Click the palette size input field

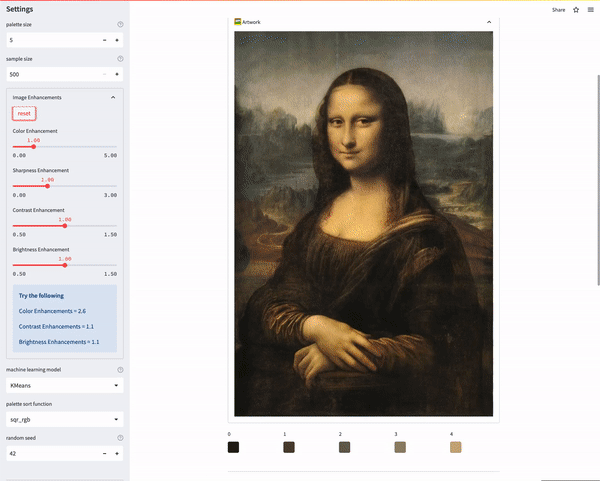(x=52, y=40)
